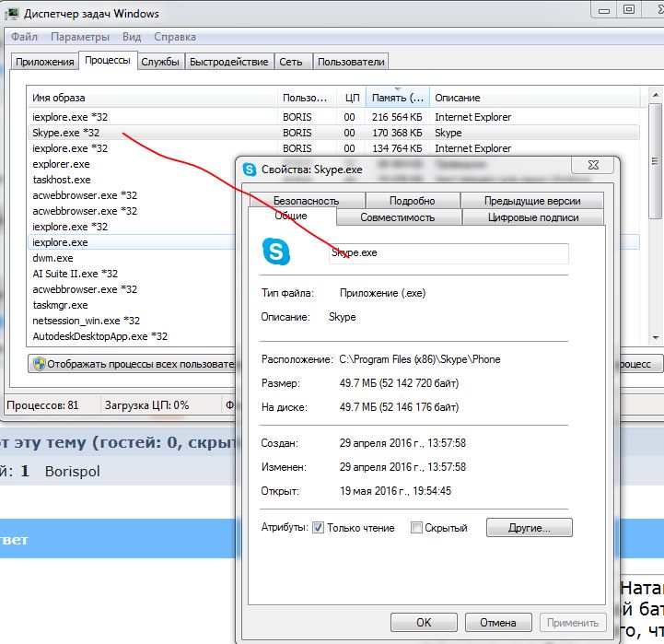Switch to the Приложения tab

pyautogui.click(x=44, y=62)
